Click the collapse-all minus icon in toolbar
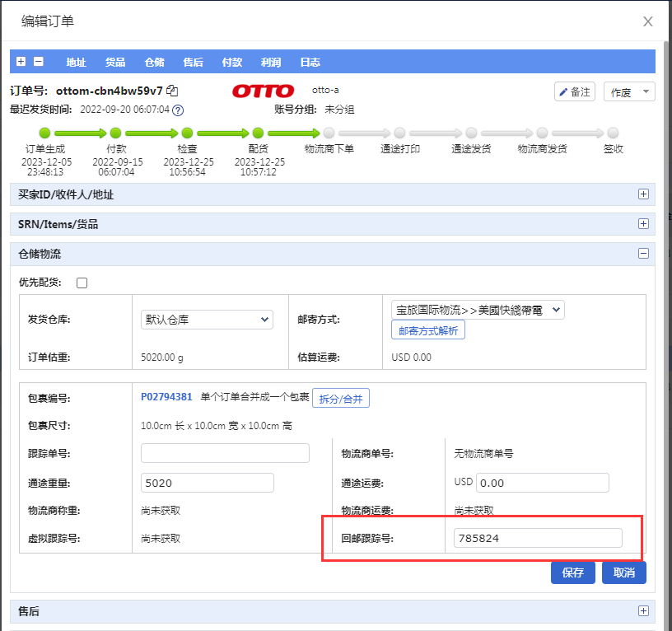 click(x=38, y=62)
